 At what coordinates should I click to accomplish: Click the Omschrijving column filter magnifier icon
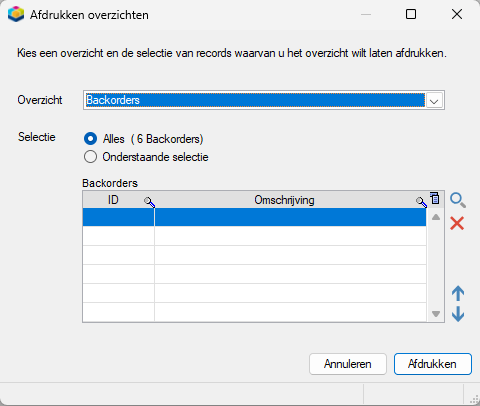click(x=421, y=202)
